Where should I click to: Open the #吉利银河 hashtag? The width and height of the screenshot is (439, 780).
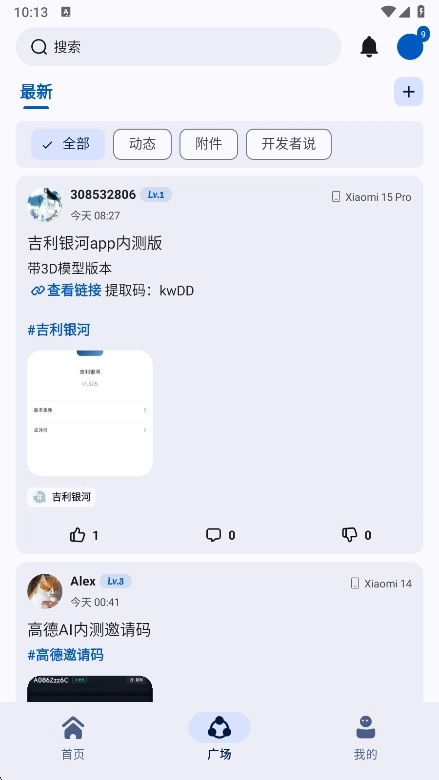[59, 330]
